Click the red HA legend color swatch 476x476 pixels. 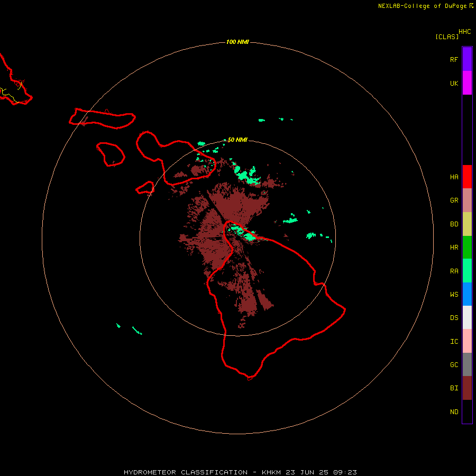click(467, 177)
